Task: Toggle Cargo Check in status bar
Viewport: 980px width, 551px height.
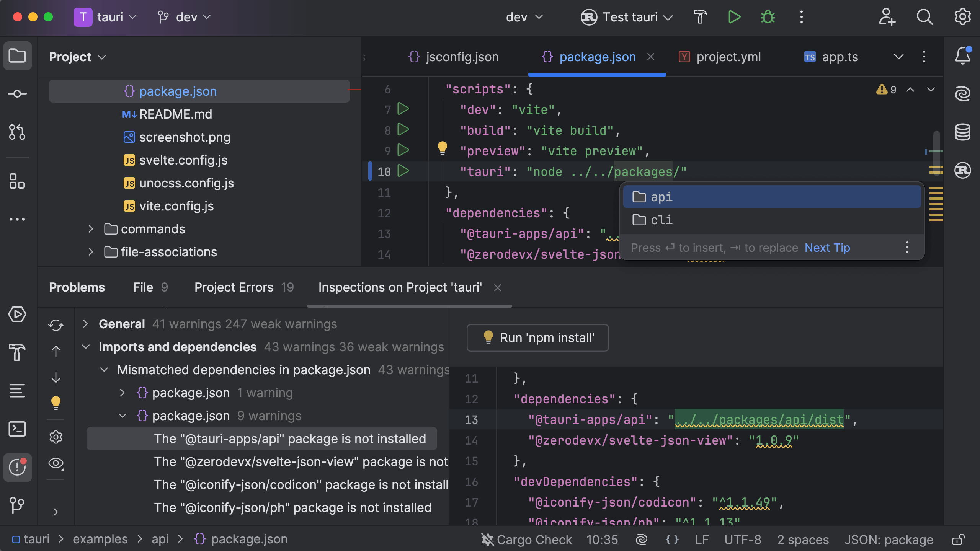Action: 527,540
